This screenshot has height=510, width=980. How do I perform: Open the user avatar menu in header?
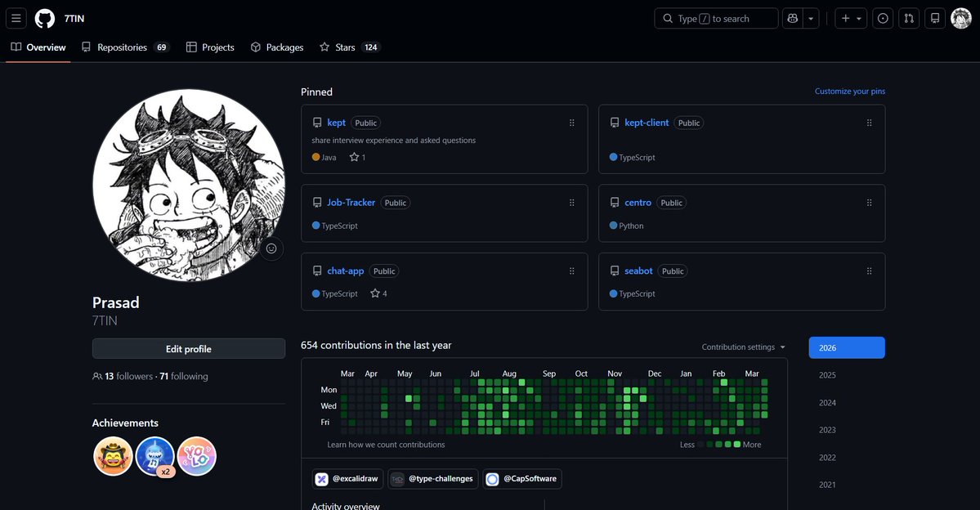[x=960, y=19]
